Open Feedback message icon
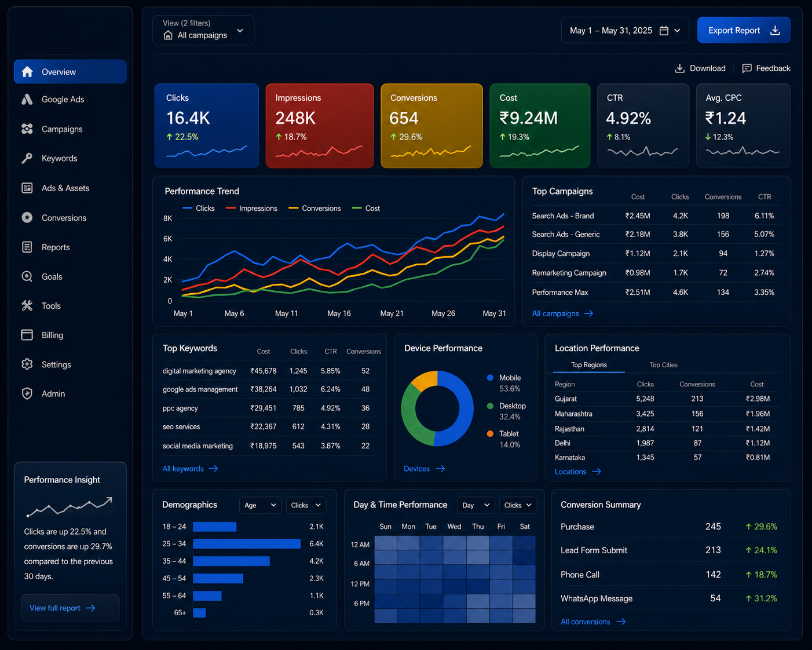The width and height of the screenshot is (812, 650). (747, 68)
